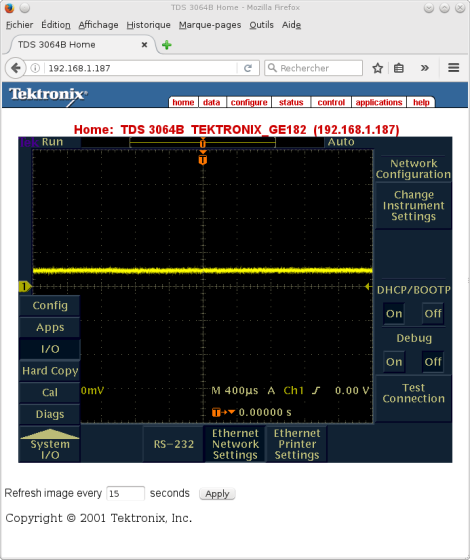Viewport: 470px width, 560px height.
Task: Go to the applications tab
Action: click(x=379, y=102)
